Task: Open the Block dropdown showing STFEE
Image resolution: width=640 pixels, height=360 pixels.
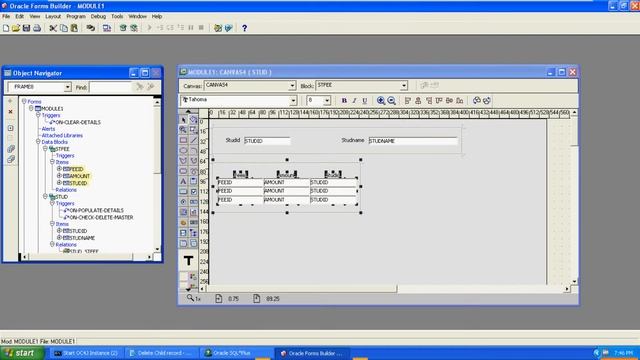Action: click(404, 86)
